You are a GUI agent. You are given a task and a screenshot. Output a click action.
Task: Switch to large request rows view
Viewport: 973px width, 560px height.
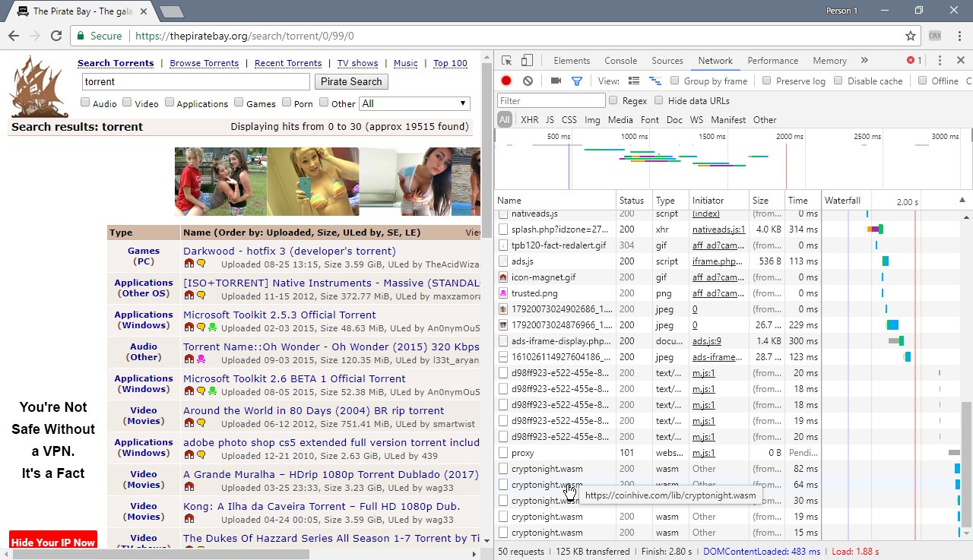tap(634, 81)
